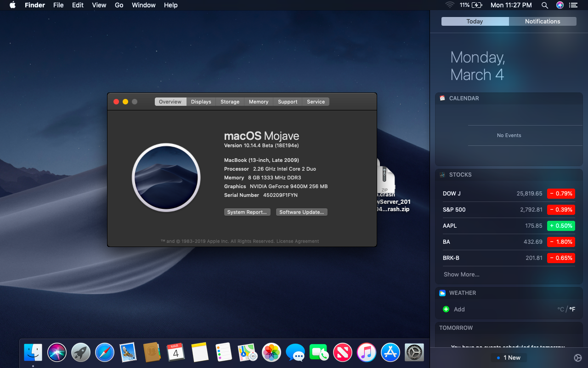Image resolution: width=588 pixels, height=368 pixels.
Task: Open the Apple menu
Action: 12,5
